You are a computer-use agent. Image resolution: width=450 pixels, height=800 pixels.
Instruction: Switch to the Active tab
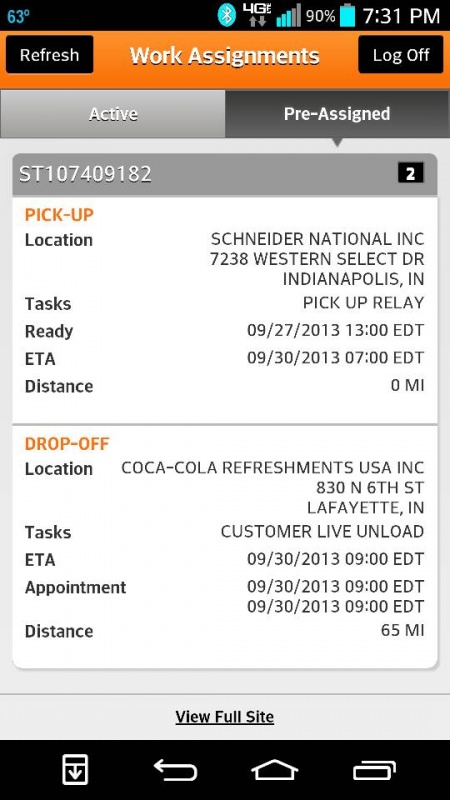[x=113, y=114]
